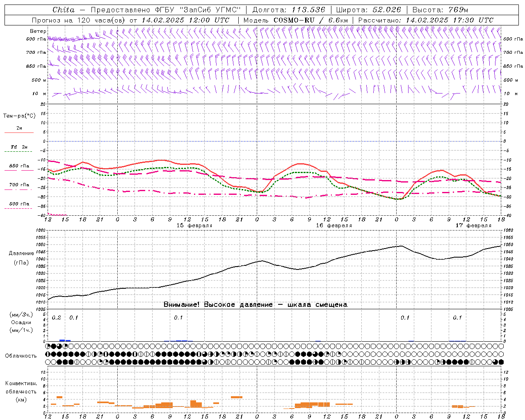Click the "Тем-ра(°C)" temperature panel label
This screenshot has width=525, height=420.
(x=19, y=116)
